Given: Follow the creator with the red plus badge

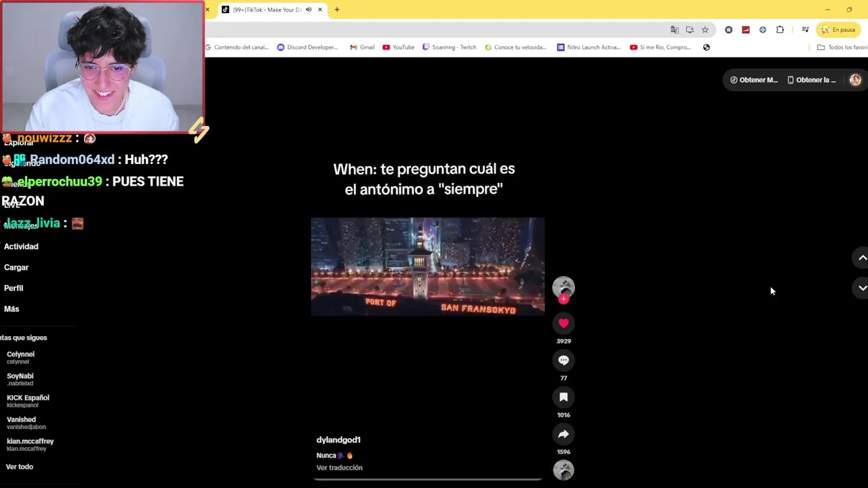Looking at the screenshot, I should coord(564,299).
